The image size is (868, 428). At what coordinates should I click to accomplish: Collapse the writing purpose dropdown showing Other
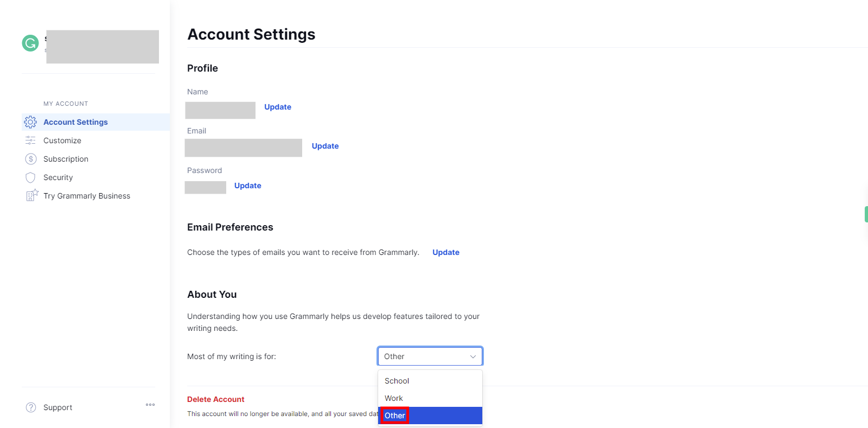tap(430, 356)
